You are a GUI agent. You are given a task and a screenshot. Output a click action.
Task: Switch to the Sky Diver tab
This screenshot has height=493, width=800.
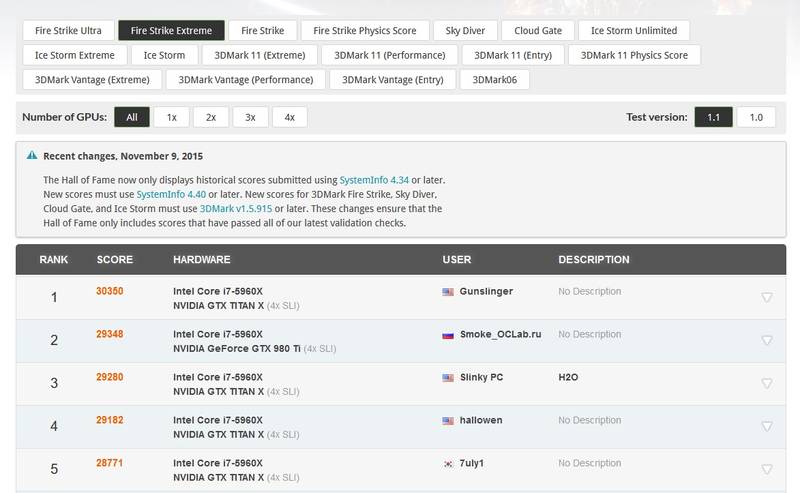click(x=465, y=31)
